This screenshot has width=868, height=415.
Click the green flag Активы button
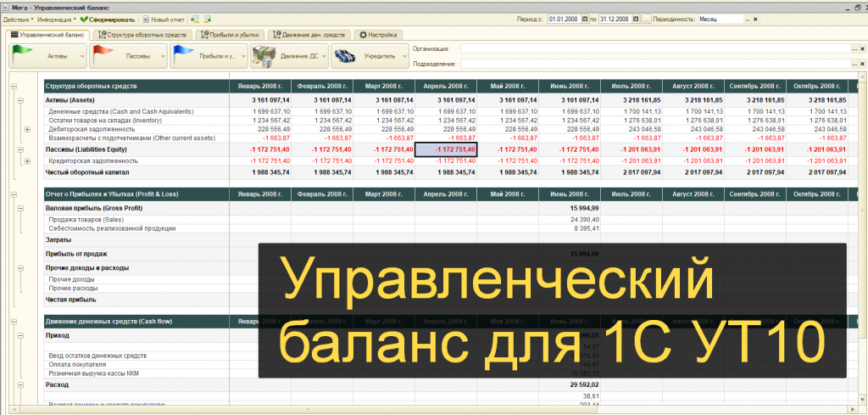coord(47,56)
